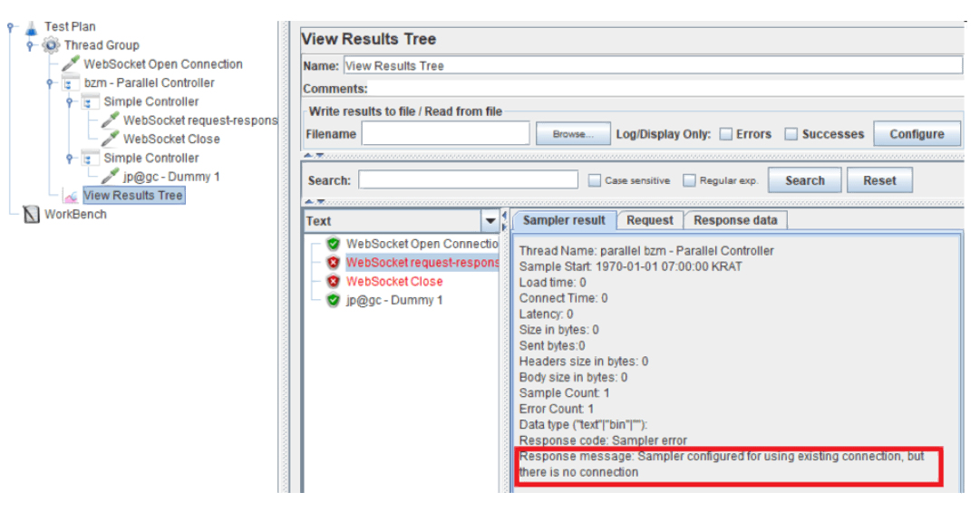Select bzm - Parallel Controller tree node
980x512 pixels.
tap(149, 82)
